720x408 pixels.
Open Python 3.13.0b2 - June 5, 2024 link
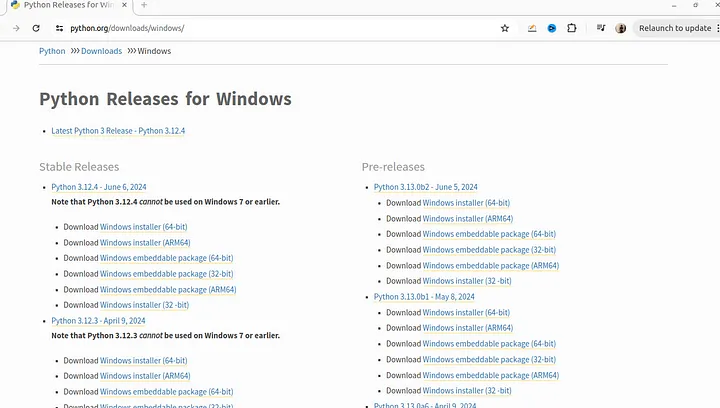click(425, 187)
